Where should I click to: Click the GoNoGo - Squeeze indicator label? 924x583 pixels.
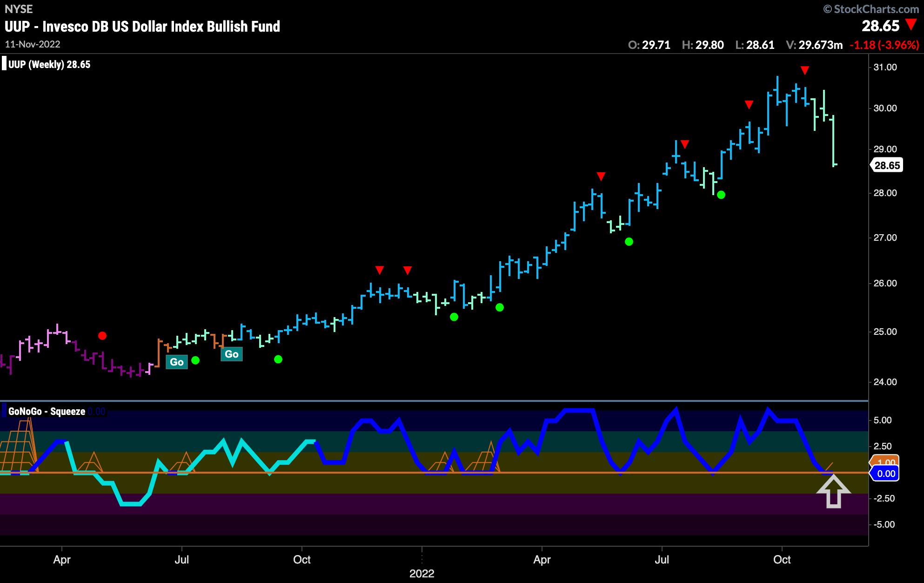click(47, 411)
